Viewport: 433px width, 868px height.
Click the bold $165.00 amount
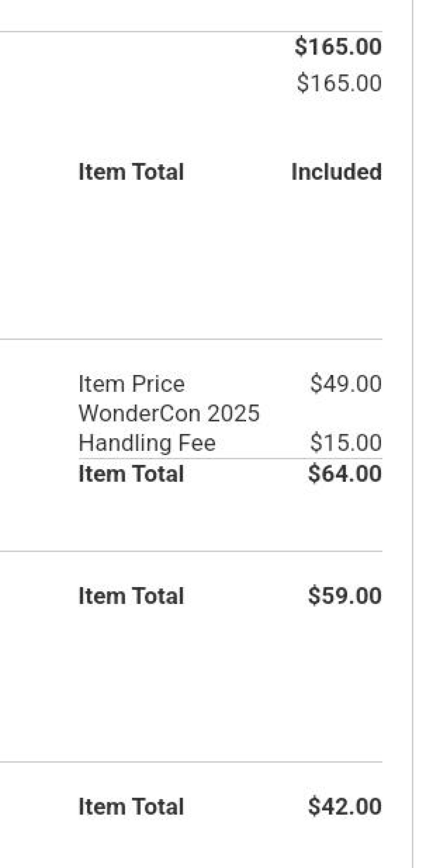coord(338,46)
